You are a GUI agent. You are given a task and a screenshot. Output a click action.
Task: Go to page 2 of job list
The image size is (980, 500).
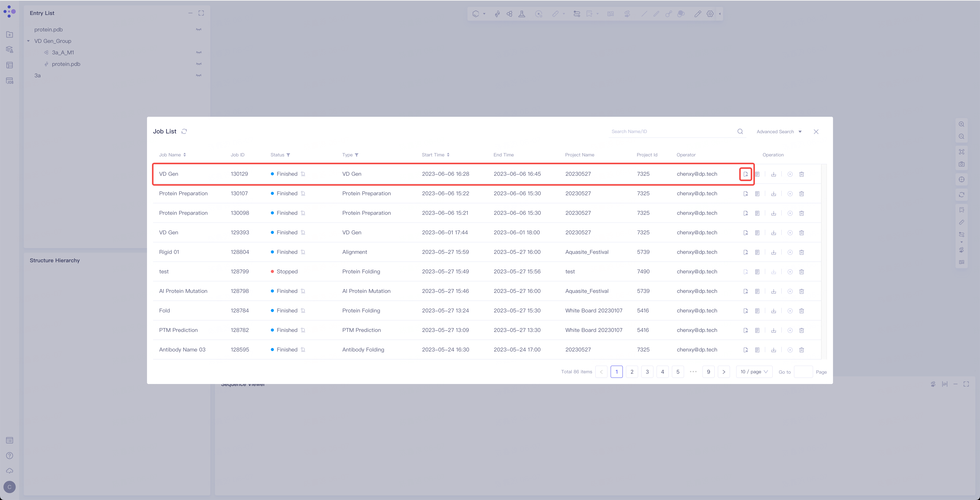(x=632, y=372)
